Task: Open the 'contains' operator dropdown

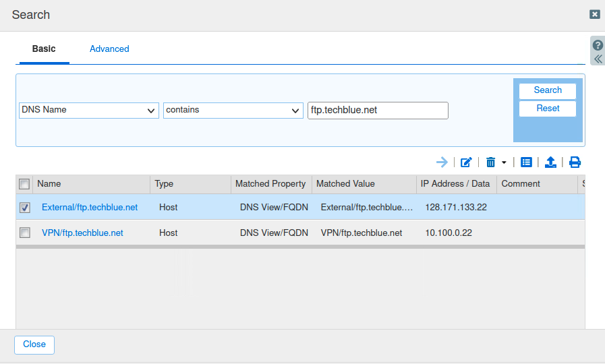Action: point(233,110)
